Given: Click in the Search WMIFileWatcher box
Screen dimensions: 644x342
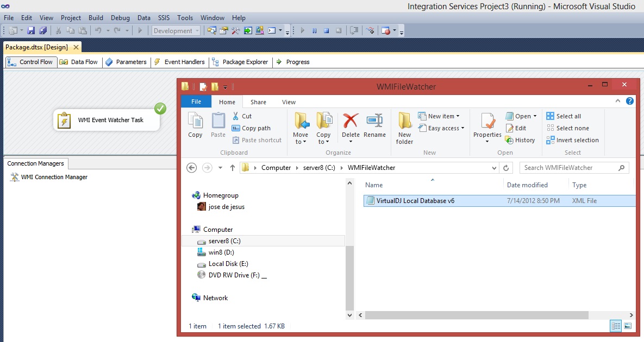Looking at the screenshot, I should click(x=574, y=168).
